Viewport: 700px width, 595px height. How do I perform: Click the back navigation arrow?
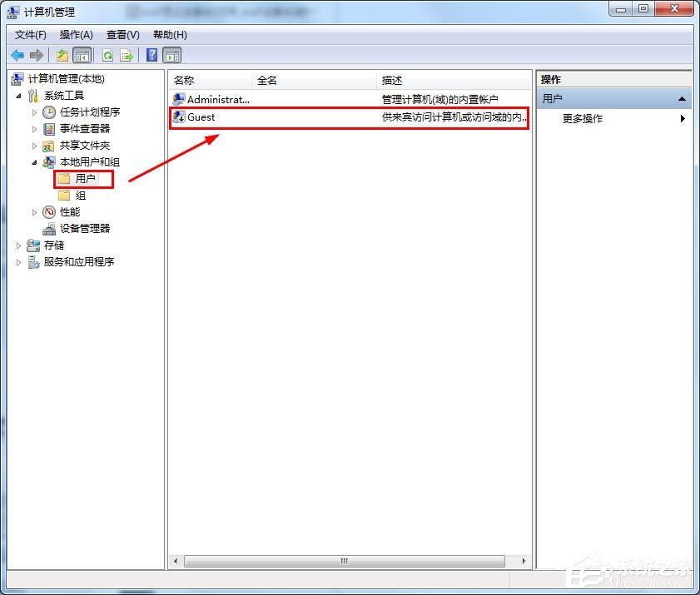pos(17,55)
